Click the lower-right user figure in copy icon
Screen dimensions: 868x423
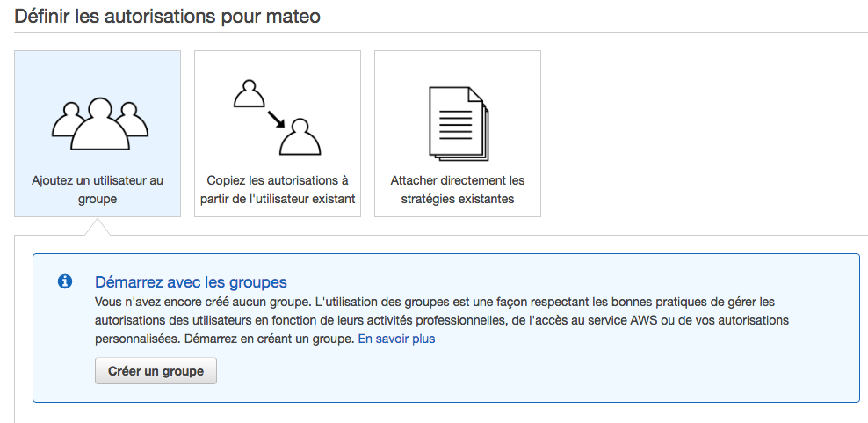(305, 138)
